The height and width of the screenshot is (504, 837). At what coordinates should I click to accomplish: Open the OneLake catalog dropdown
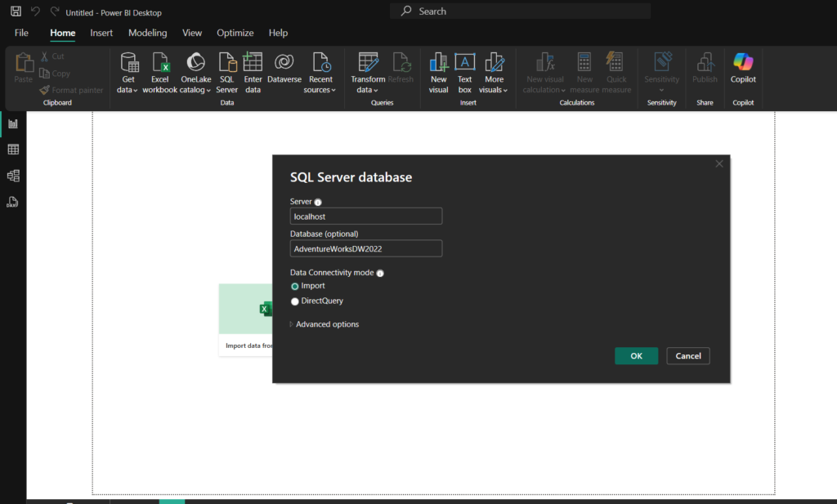coord(195,73)
